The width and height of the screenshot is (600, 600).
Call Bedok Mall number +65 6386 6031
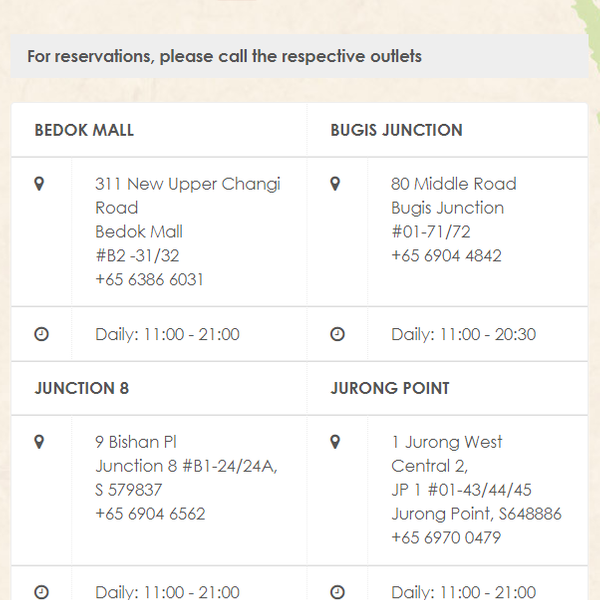click(149, 280)
